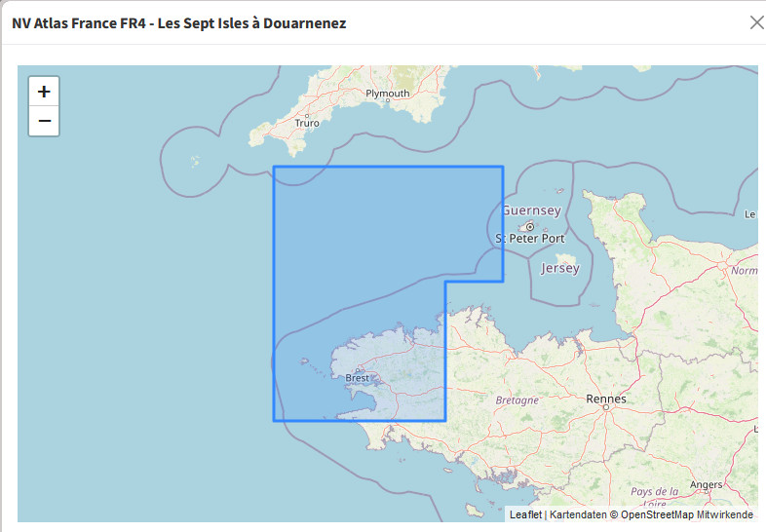Click the plus zoom in button
The height and width of the screenshot is (532, 766).
(44, 92)
